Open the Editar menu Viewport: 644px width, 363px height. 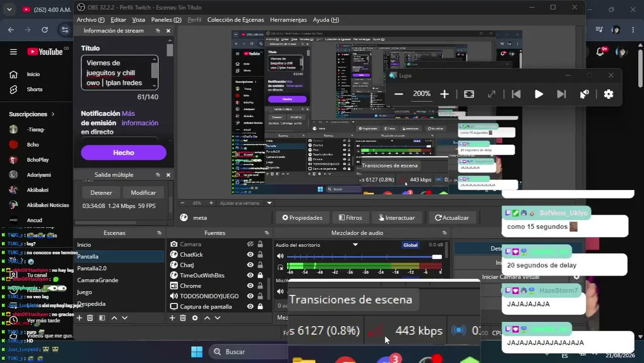[x=118, y=20]
